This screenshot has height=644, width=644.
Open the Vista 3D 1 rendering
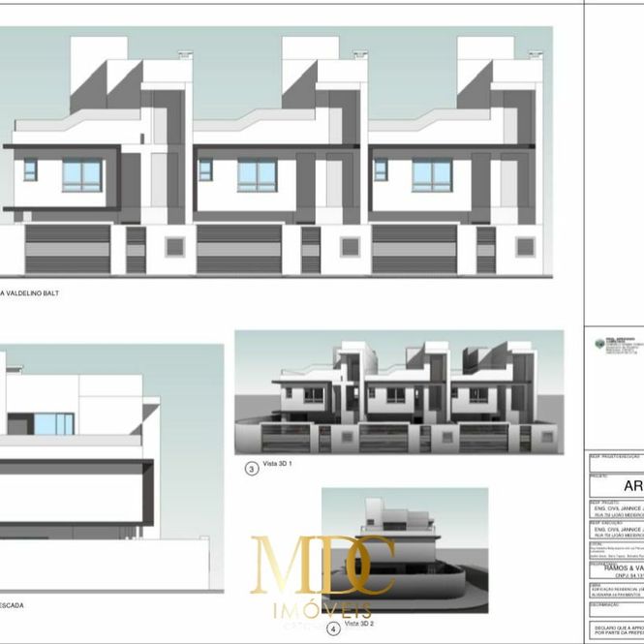[x=398, y=392]
